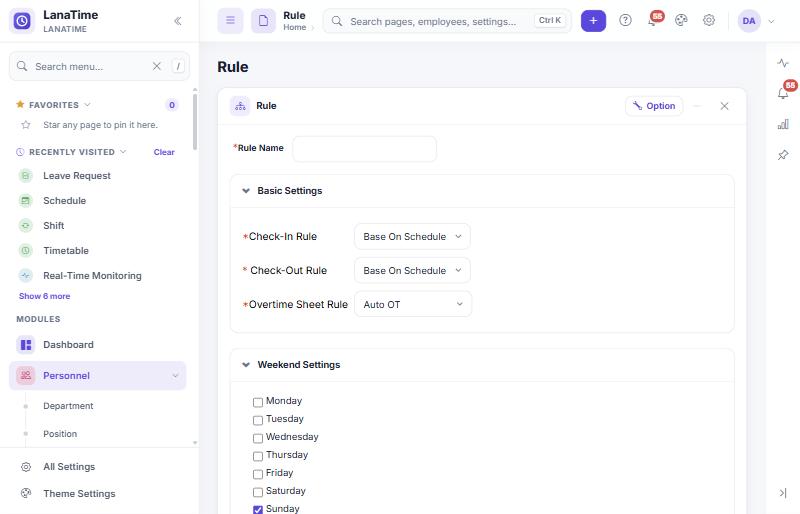Screen dimensions: 800x514
Task: Open All Settings
Action: 69,467
